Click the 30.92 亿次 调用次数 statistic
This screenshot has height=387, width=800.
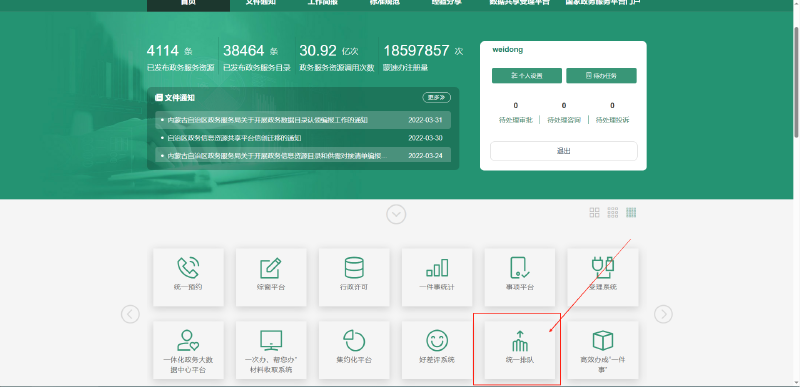[337, 58]
